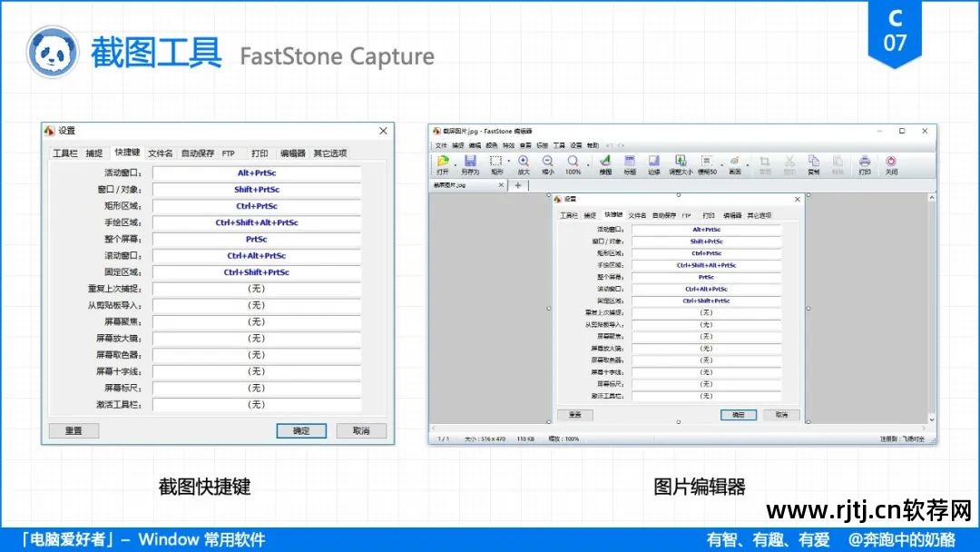Switch to 编辑器 tab in left dialog

292,153
